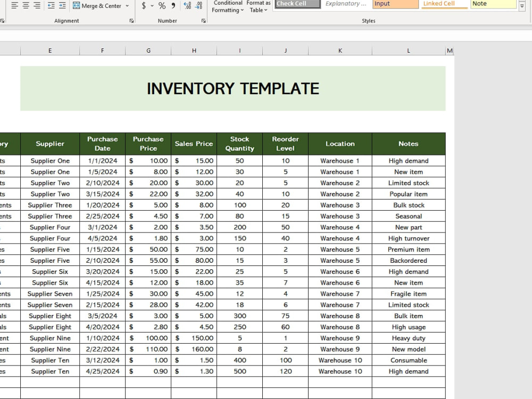Select column L header
The width and height of the screenshot is (532, 399).
tap(409, 51)
